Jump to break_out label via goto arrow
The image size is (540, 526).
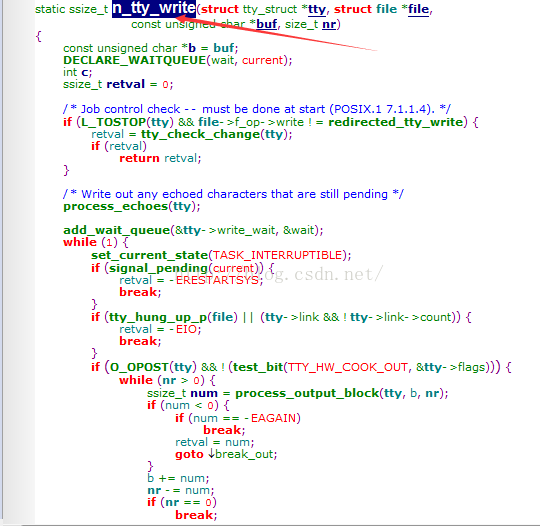(242, 454)
